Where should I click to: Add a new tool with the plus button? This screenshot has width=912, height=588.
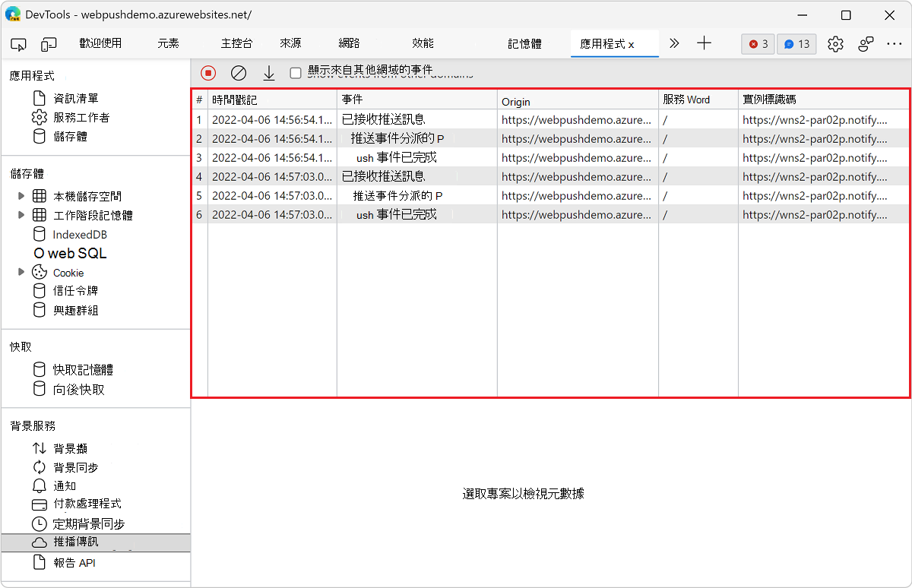(704, 44)
